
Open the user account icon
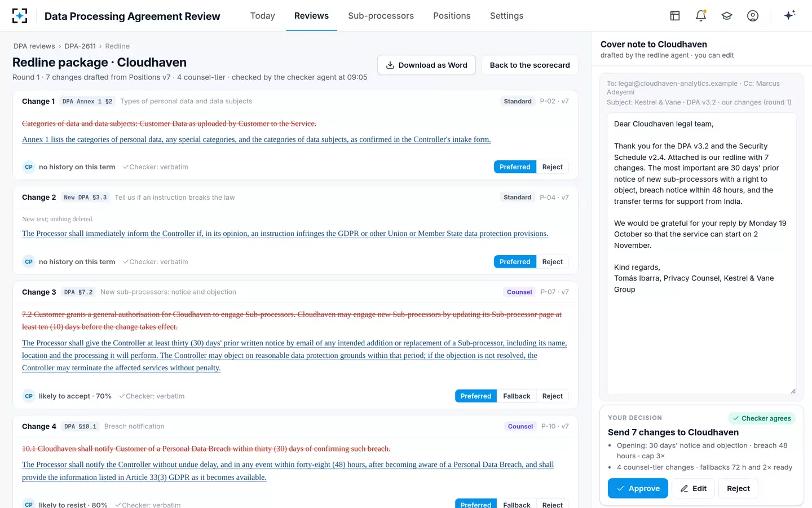coord(753,16)
